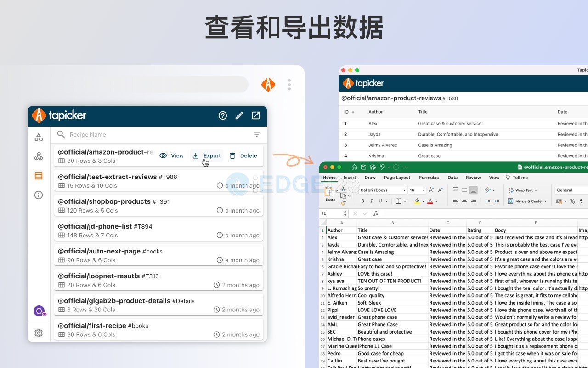Click the Excel redo icon
The image size is (588, 368).
click(x=396, y=167)
